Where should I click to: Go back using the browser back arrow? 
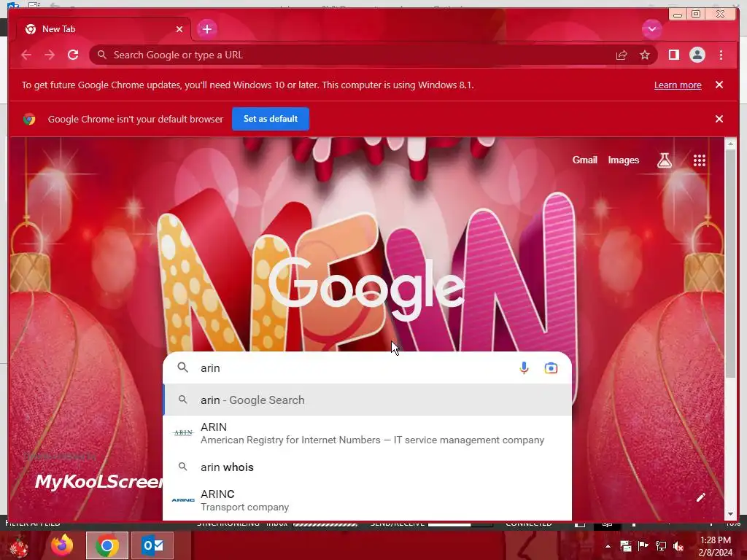click(26, 55)
